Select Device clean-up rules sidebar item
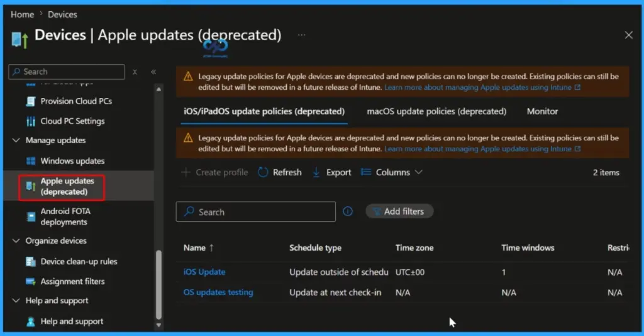The height and width of the screenshot is (336, 644). tap(79, 262)
